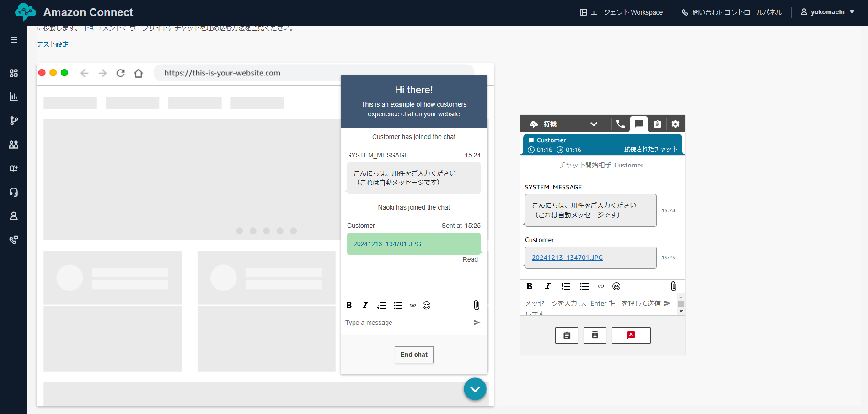The height and width of the screenshot is (414, 868).
Task: Open the hamburger navigation menu
Action: click(14, 40)
